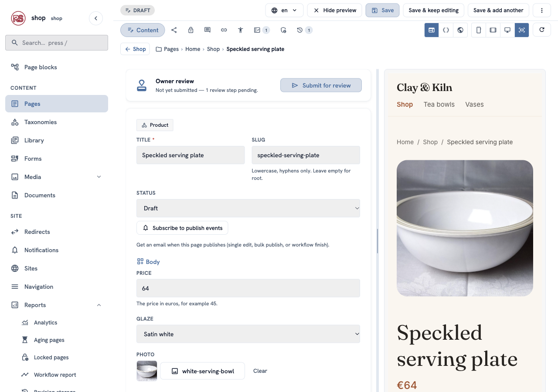
Task: Click the Slug input field
Action: (x=306, y=155)
